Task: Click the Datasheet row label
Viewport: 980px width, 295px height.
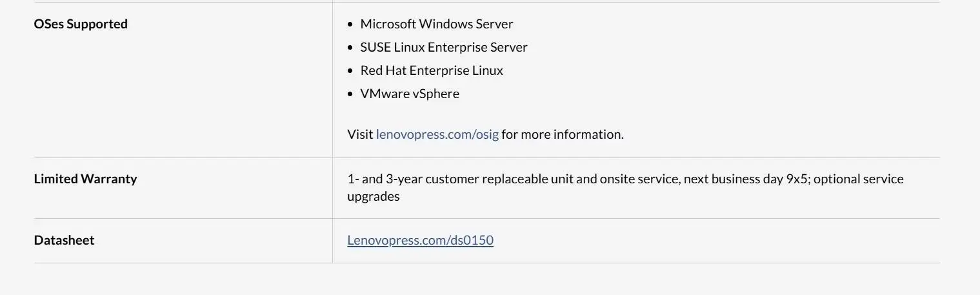Action: [64, 240]
